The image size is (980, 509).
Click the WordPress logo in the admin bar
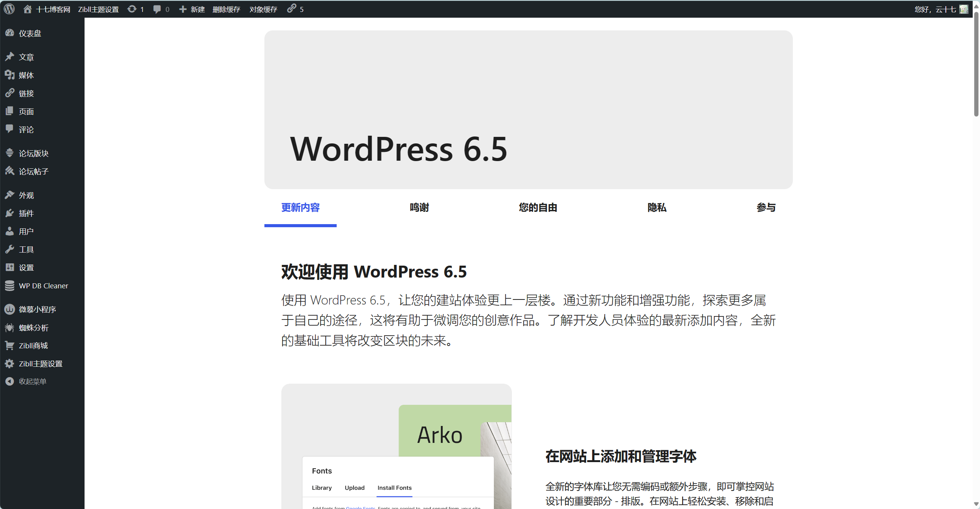click(9, 8)
